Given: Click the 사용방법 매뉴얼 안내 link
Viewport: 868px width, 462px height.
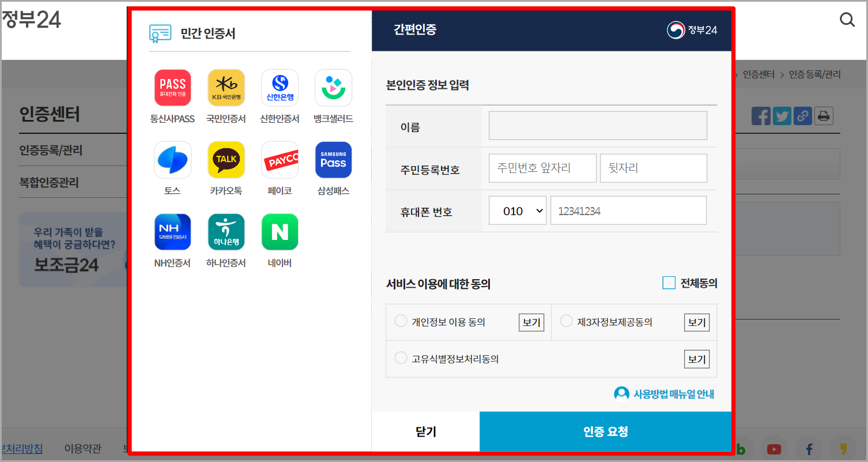Looking at the screenshot, I should tap(664, 393).
